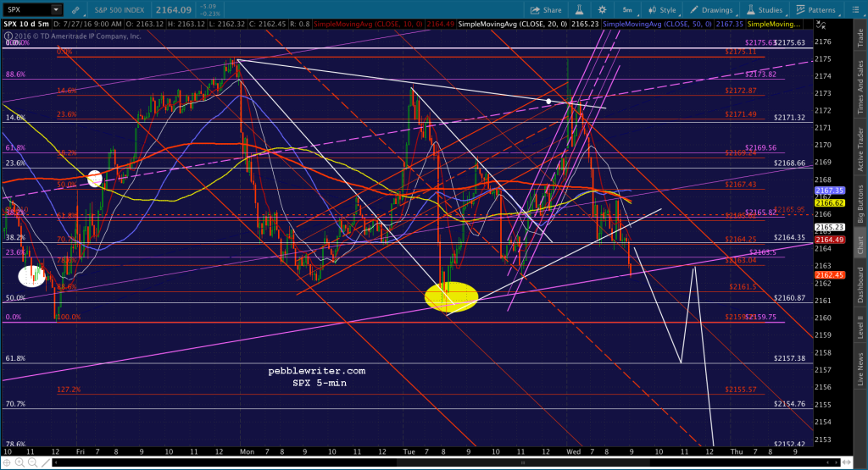This screenshot has width=868, height=470.
Task: Click the zoom in magnifier icon
Action: 20,463
